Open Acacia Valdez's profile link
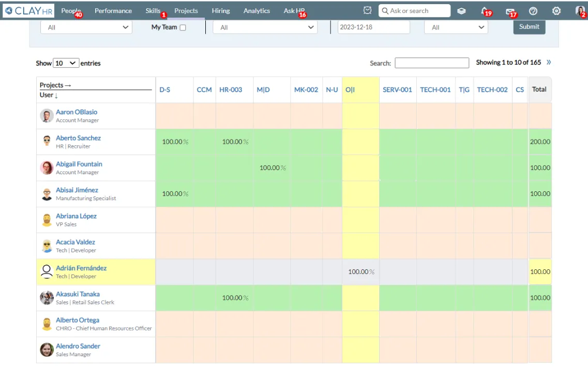Viewport: 588px width, 367px height. pyautogui.click(x=76, y=242)
